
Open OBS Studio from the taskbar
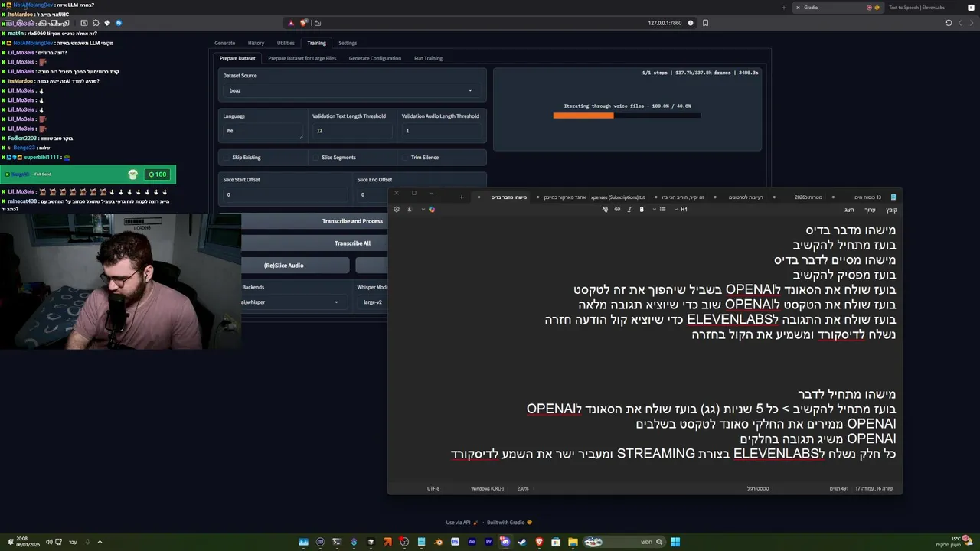[404, 542]
